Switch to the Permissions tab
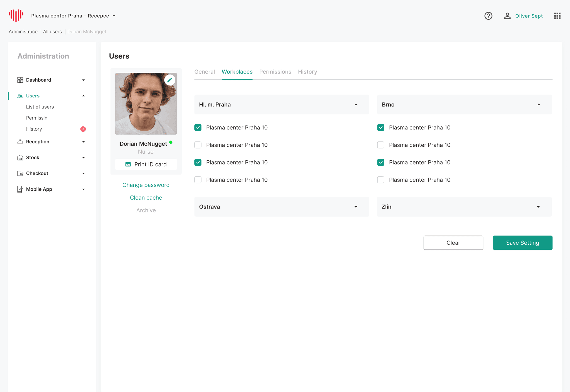The height and width of the screenshot is (392, 570). [x=275, y=72]
